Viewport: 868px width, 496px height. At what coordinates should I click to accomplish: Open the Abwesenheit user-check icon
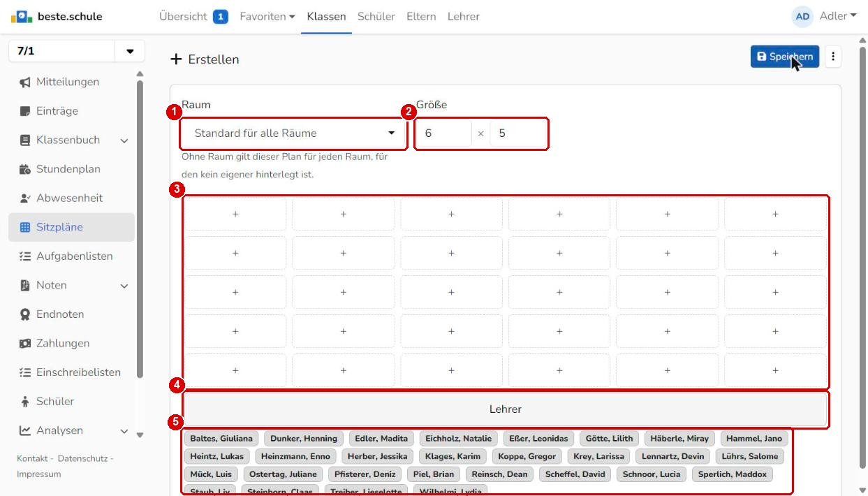pyautogui.click(x=25, y=198)
